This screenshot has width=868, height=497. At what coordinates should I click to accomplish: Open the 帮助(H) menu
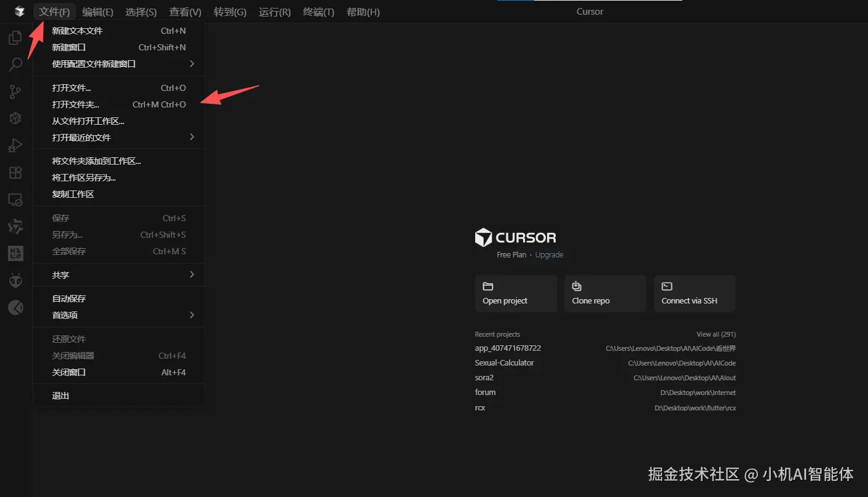pyautogui.click(x=363, y=12)
